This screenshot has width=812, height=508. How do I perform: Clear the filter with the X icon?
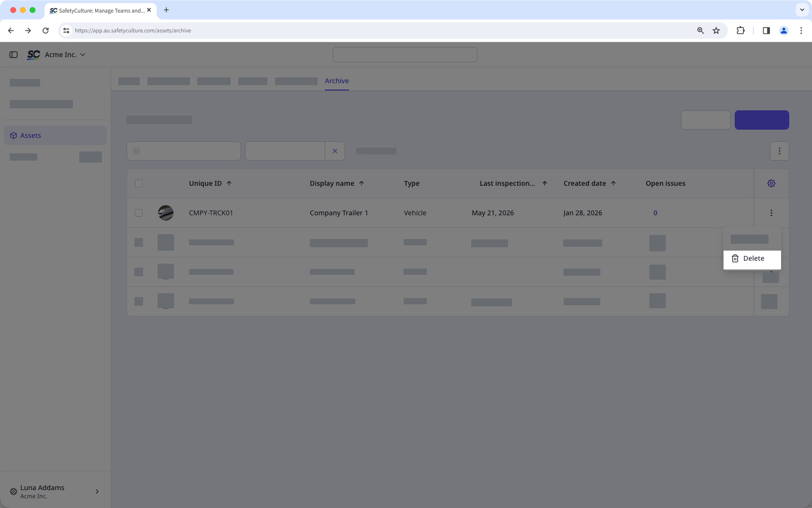(335, 151)
